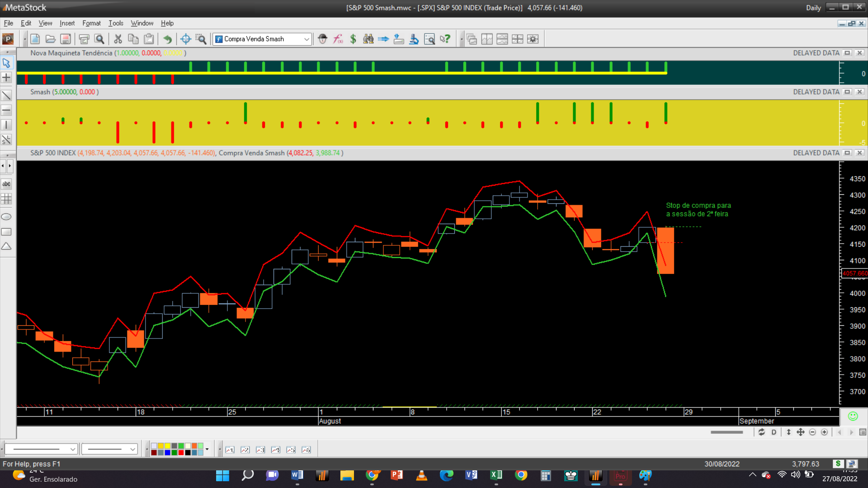
Task: Pick the red color swatch
Action: coord(181,452)
